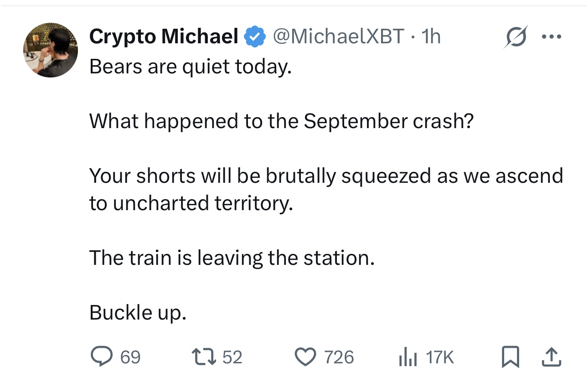Image resolution: width=588 pixels, height=377 pixels.
Task: Open the @MichaelXBT handle link
Action: coord(339,36)
